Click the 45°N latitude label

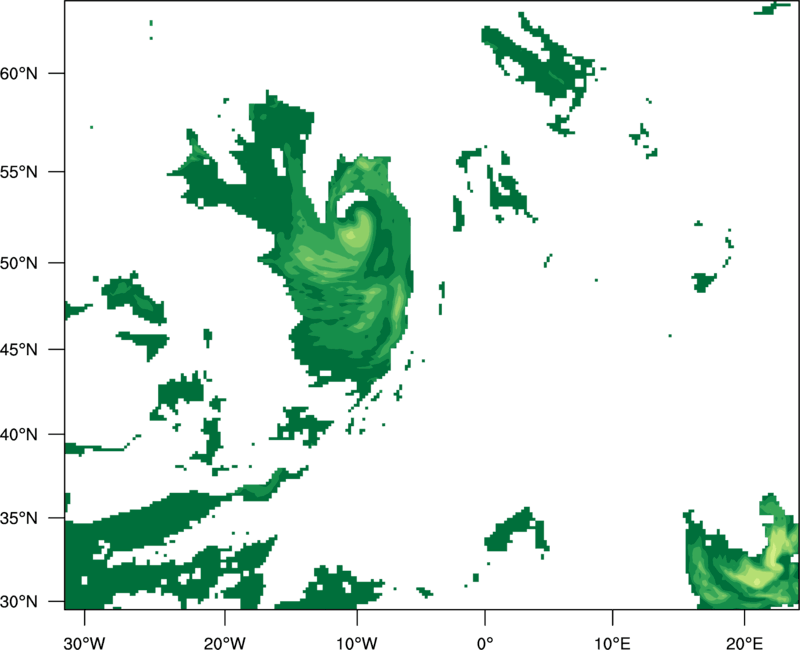[19, 349]
